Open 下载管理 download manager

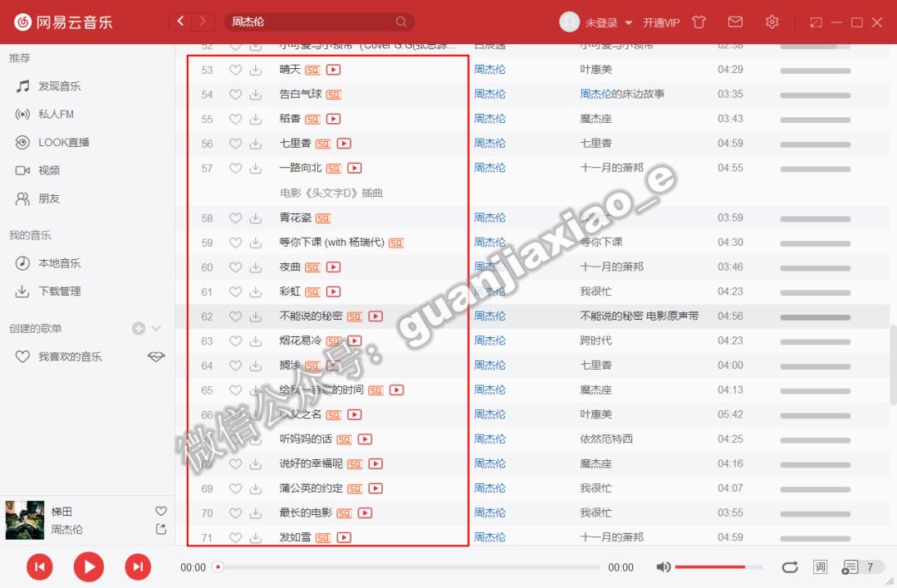pos(50,291)
